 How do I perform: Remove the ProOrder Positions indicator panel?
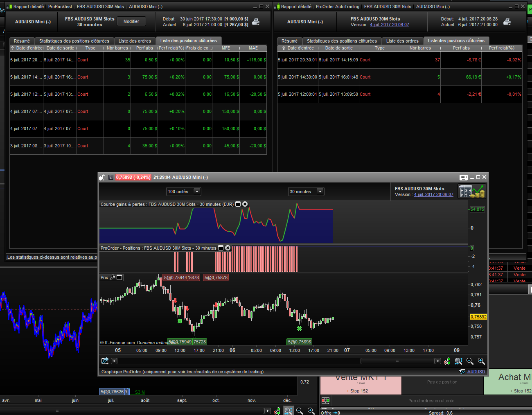coord(228,248)
